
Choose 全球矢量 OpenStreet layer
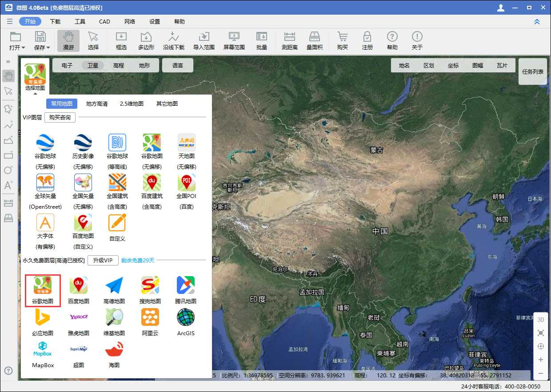(x=45, y=191)
